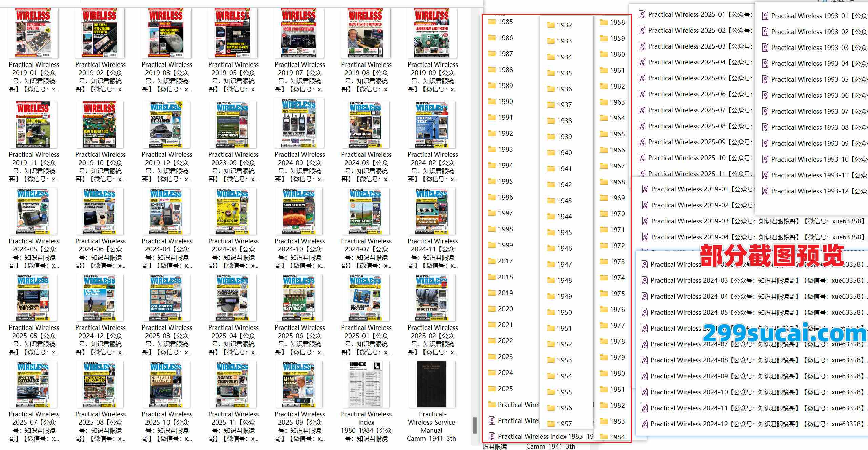Select Practical Wireless 2025-11 cover thumbnail
868x450 pixels.
[x=233, y=384]
